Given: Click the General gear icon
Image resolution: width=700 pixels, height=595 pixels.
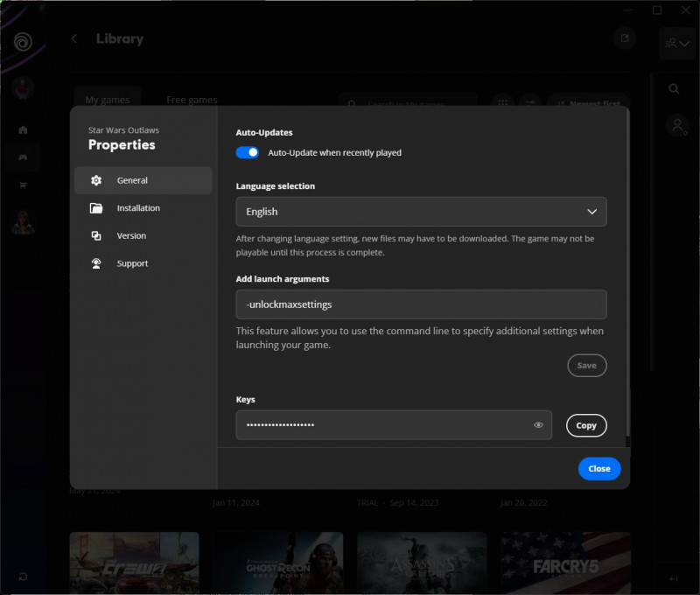Looking at the screenshot, I should pyautogui.click(x=96, y=180).
